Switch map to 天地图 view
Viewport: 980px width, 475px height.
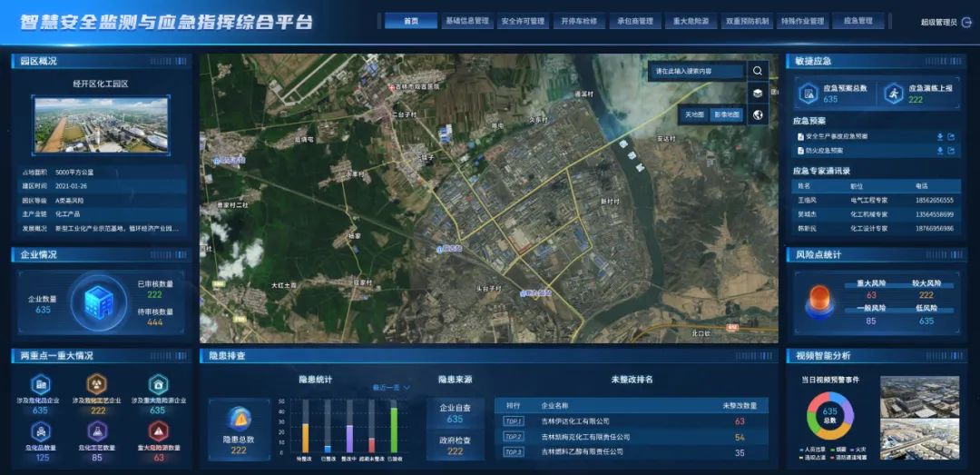(694, 115)
